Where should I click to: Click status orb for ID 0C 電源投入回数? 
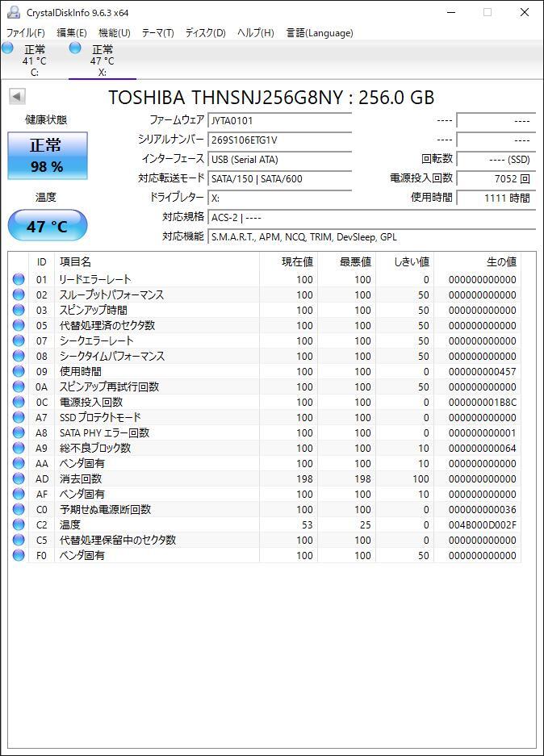click(x=19, y=402)
